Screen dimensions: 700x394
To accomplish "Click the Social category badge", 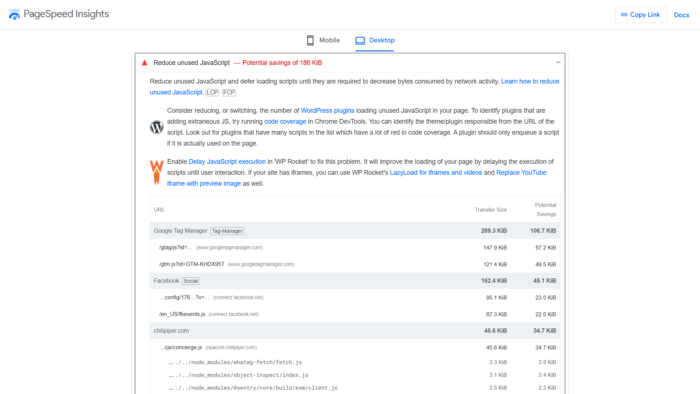I will point(191,281).
